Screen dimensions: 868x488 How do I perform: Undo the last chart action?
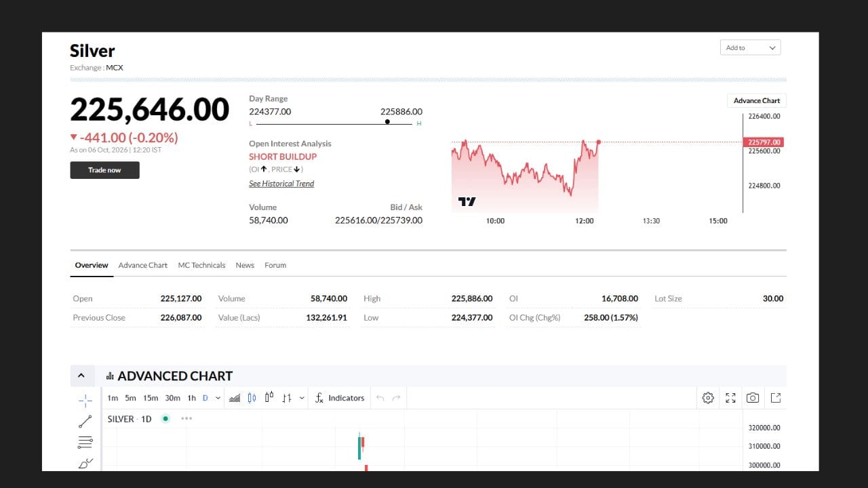pyautogui.click(x=380, y=398)
